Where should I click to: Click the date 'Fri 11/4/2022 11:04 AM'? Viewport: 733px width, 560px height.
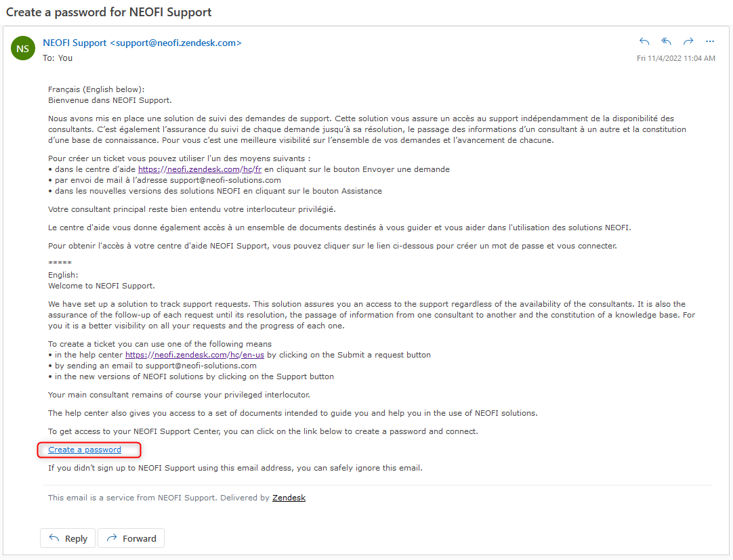(676, 58)
